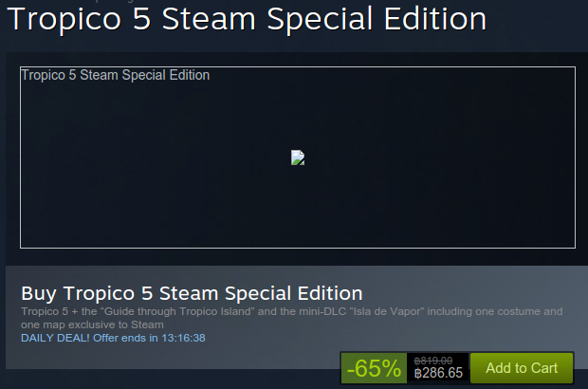Click the broken image icon
The width and height of the screenshot is (588, 389).
[298, 157]
